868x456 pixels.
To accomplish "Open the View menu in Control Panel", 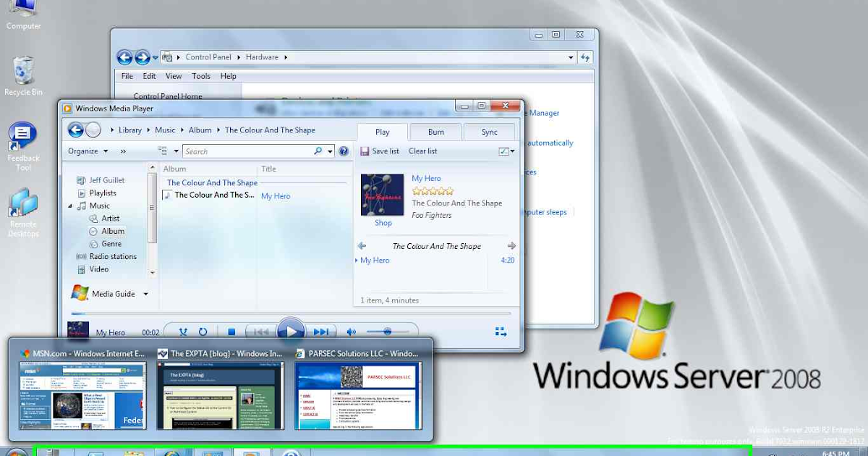I will click(x=174, y=76).
